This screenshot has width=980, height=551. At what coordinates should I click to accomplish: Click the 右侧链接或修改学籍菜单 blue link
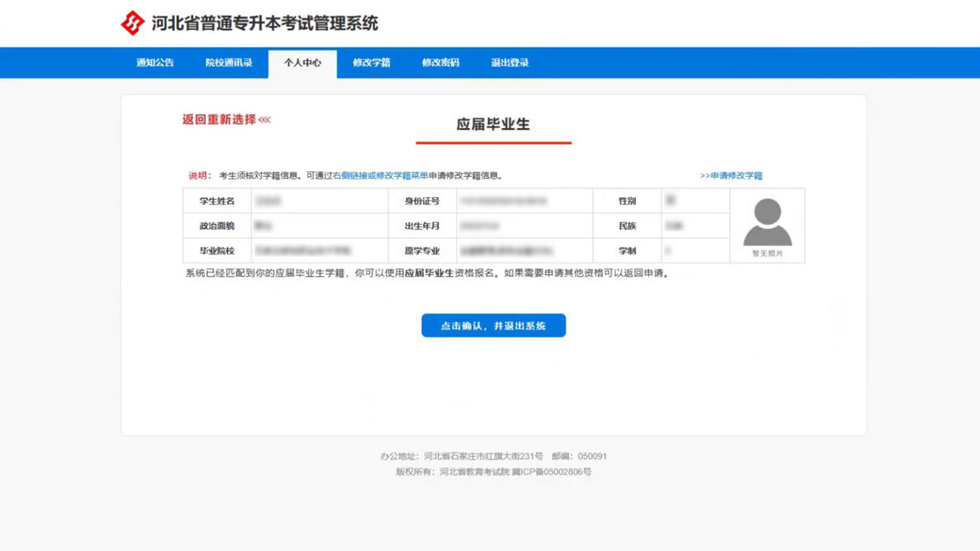coord(380,176)
